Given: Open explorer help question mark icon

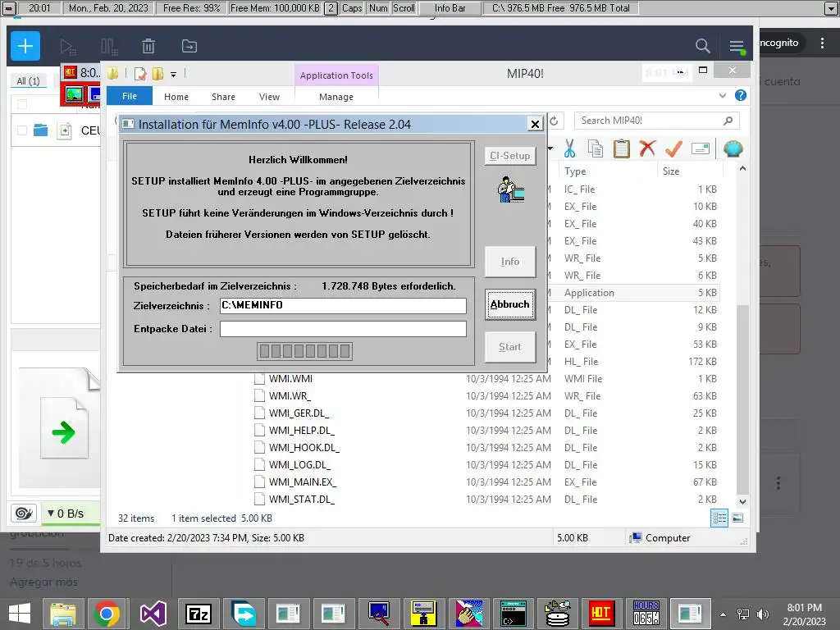Looking at the screenshot, I should tap(741, 95).
